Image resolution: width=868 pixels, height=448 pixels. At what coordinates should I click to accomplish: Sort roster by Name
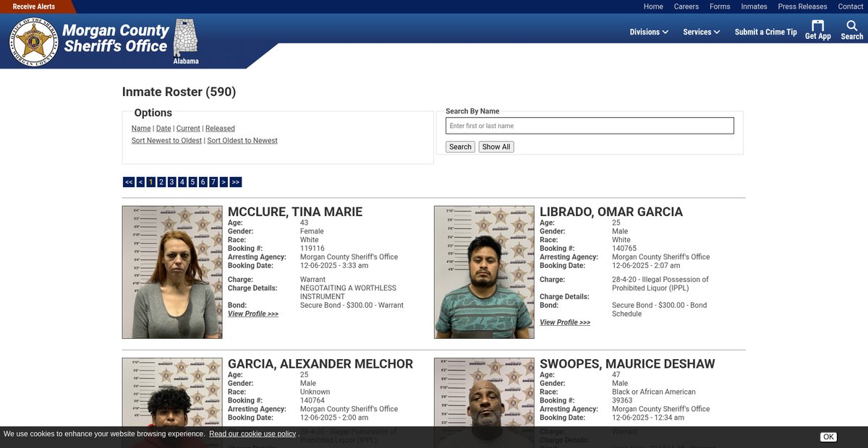(x=141, y=129)
